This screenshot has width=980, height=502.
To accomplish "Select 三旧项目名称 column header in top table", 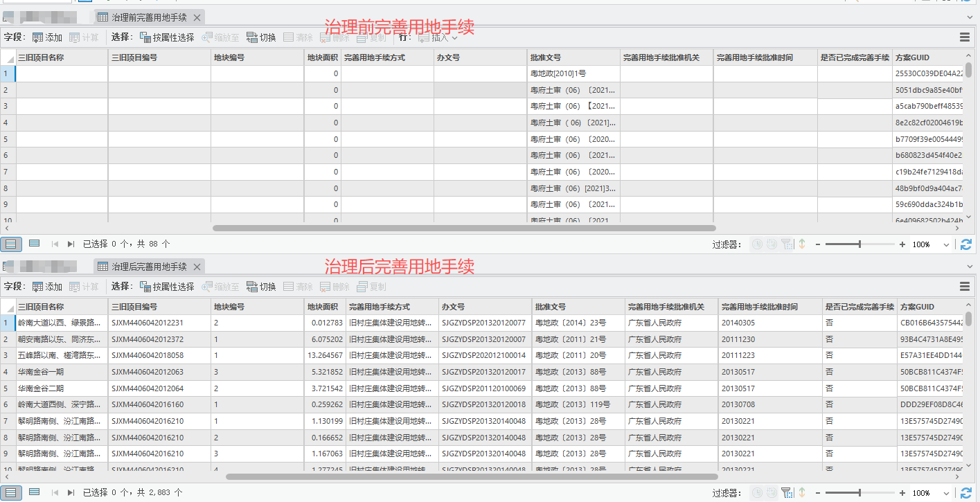I will pyautogui.click(x=62, y=57).
